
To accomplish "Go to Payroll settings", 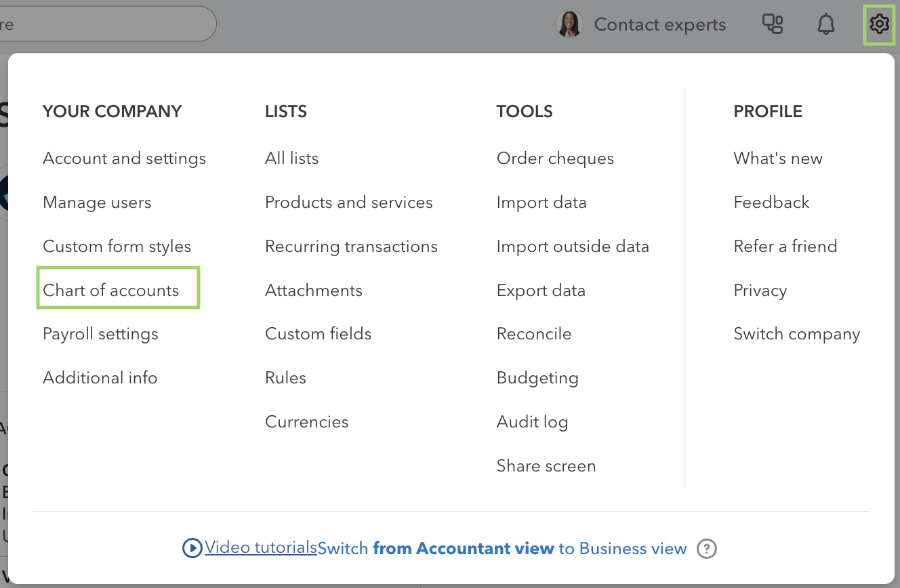I will tap(100, 334).
